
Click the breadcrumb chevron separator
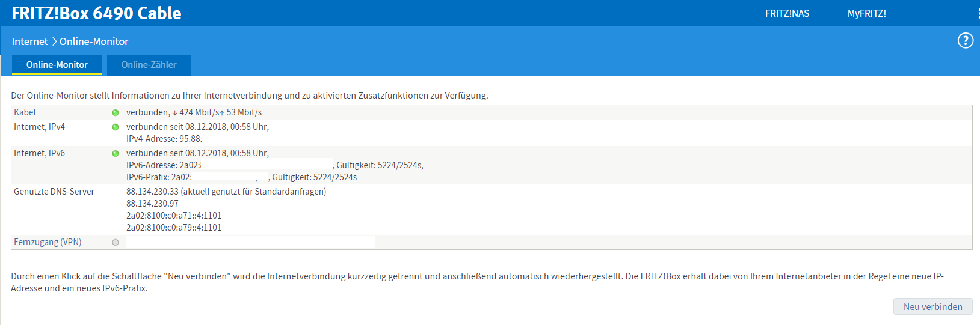[x=54, y=41]
